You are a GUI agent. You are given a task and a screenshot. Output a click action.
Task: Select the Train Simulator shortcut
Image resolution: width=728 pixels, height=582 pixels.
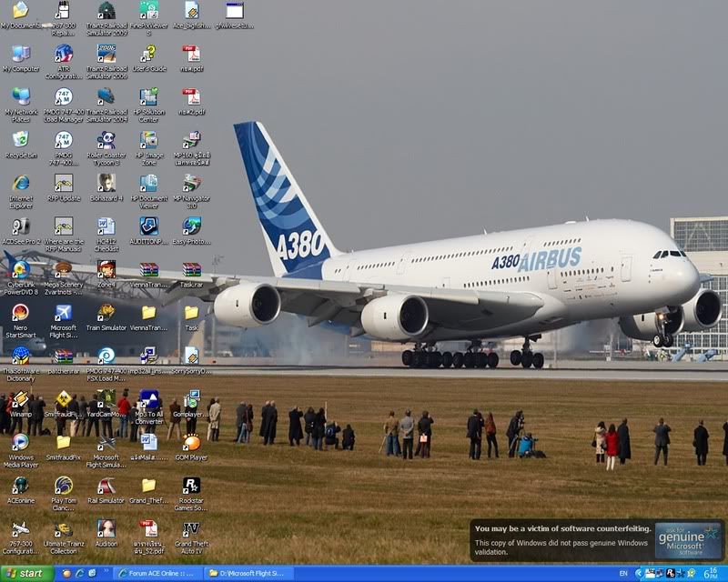point(106,317)
